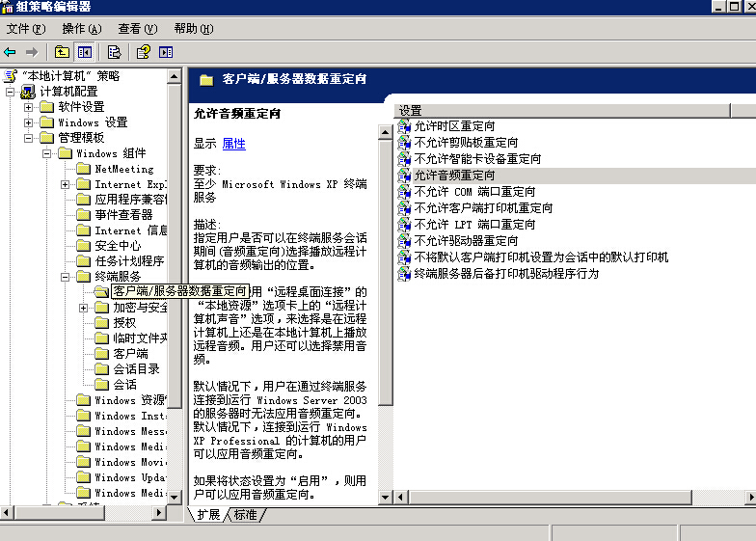Click the 属性 link

(233, 144)
